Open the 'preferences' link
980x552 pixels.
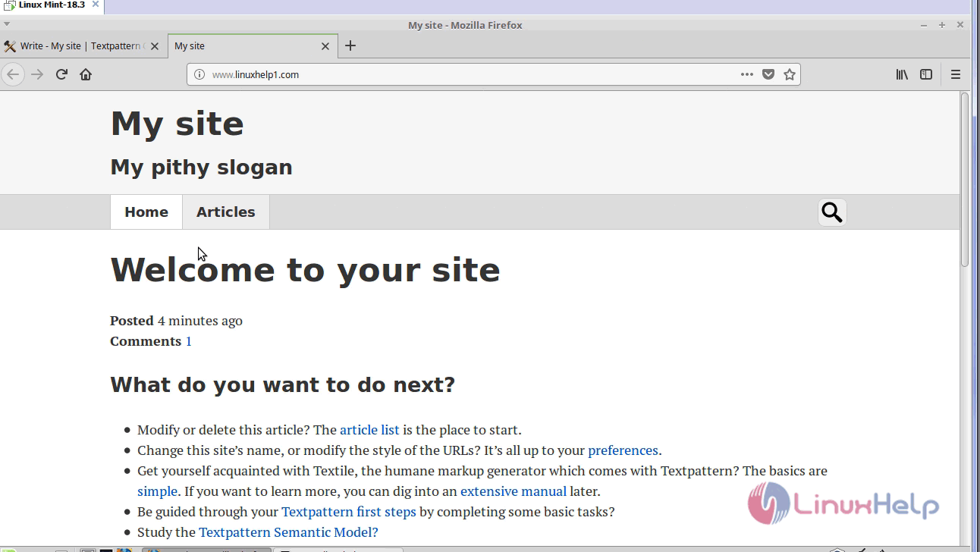(x=623, y=450)
